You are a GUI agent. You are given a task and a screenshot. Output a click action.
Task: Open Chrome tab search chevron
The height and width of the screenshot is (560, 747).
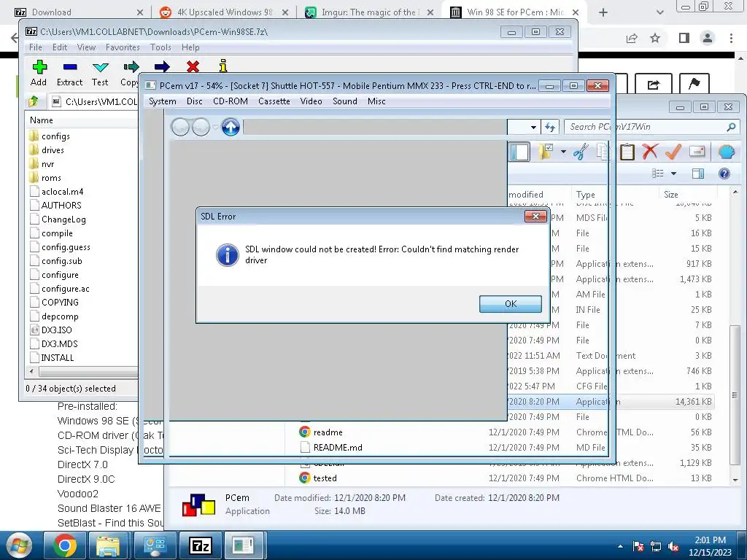pyautogui.click(x=659, y=12)
